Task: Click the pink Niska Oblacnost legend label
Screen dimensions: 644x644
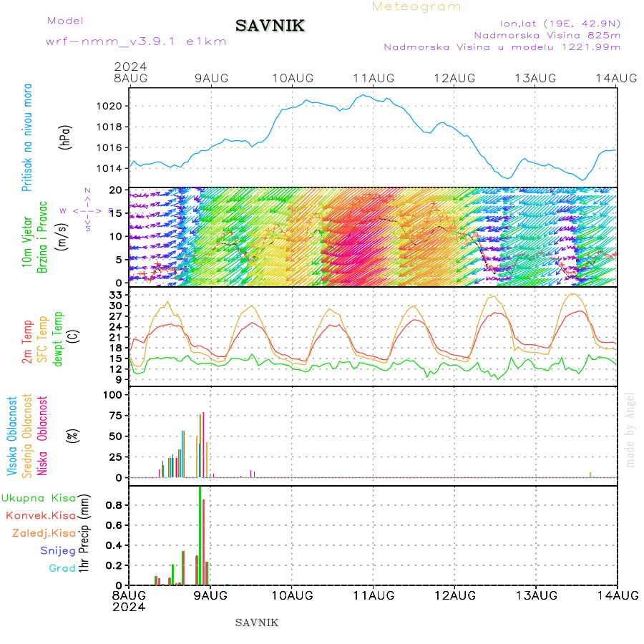Action: (x=42, y=436)
